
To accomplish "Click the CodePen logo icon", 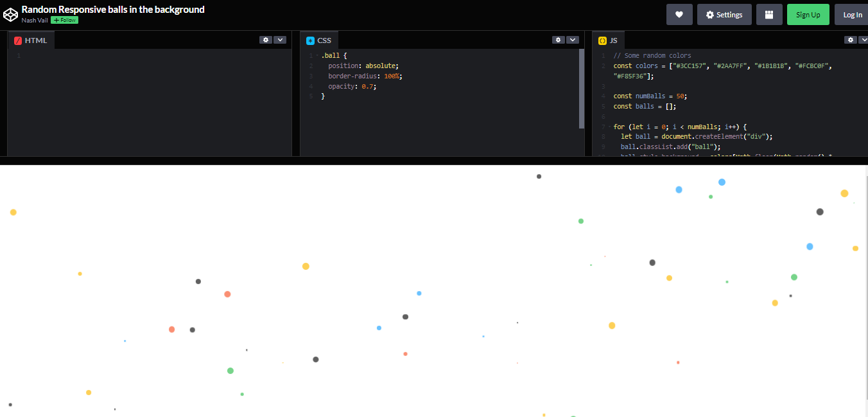I will click(x=10, y=13).
